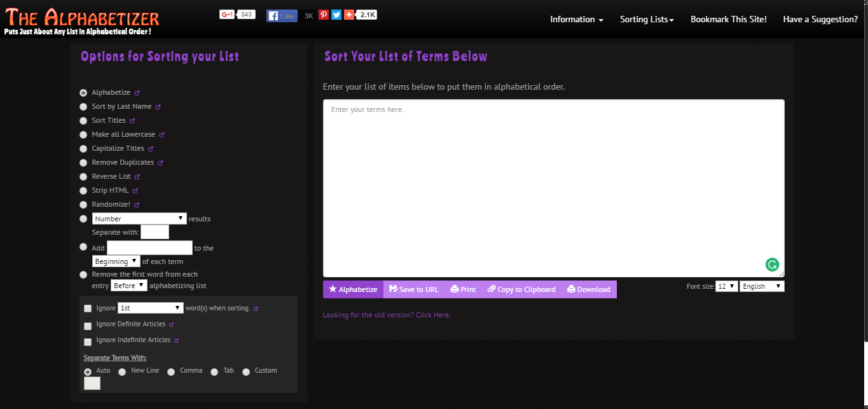Choose the Make all Lowercase option
The width and height of the screenshot is (868, 409).
(x=83, y=135)
